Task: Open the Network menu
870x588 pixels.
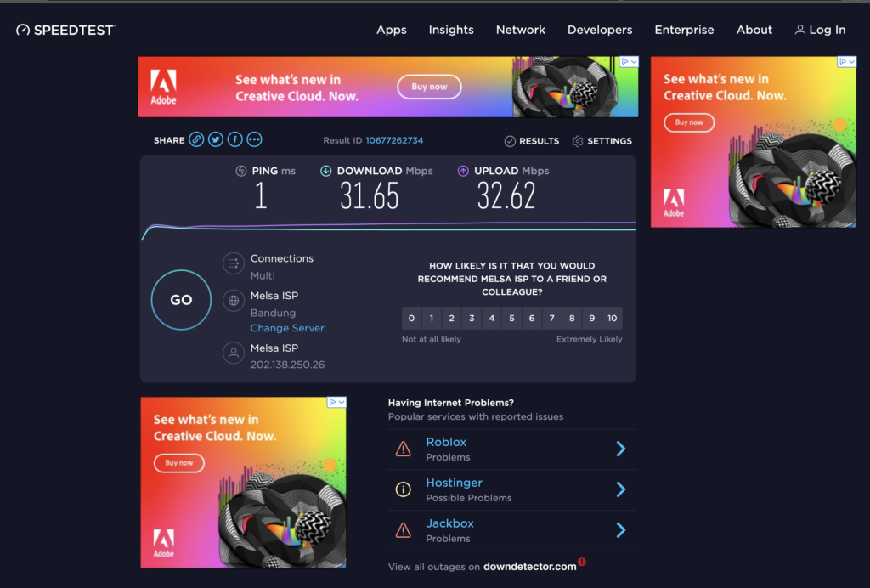Action: tap(521, 30)
